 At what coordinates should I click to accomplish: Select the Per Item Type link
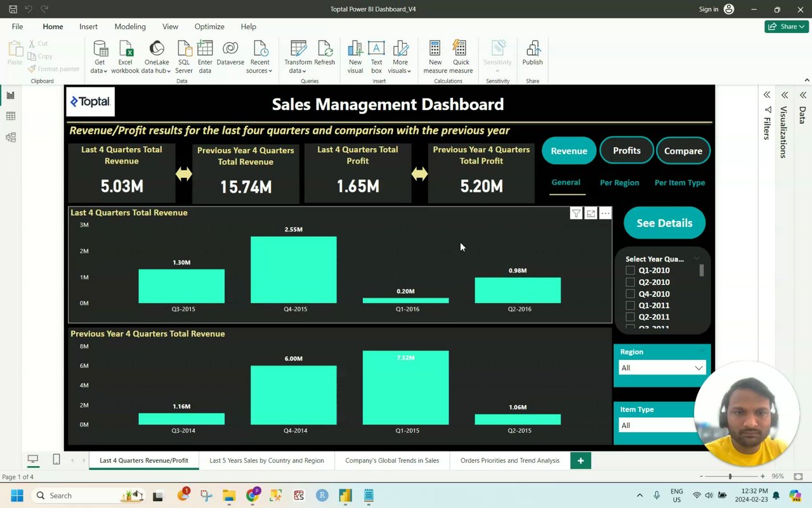[x=679, y=183]
